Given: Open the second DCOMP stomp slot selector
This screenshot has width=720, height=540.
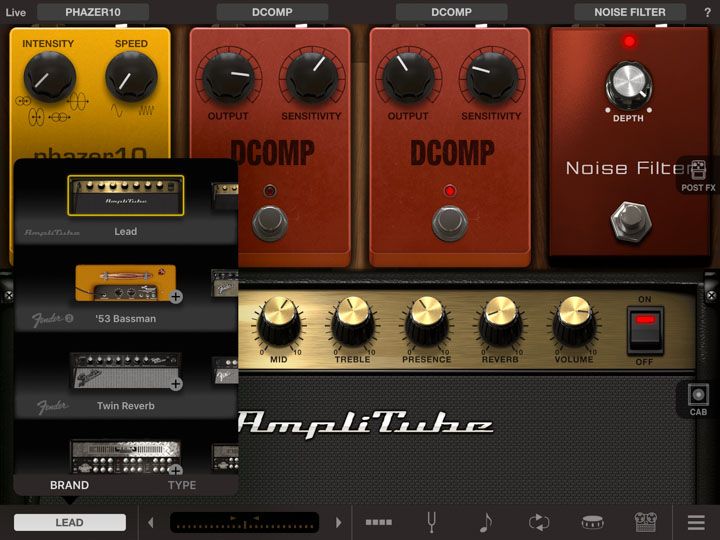Looking at the screenshot, I should point(451,12).
